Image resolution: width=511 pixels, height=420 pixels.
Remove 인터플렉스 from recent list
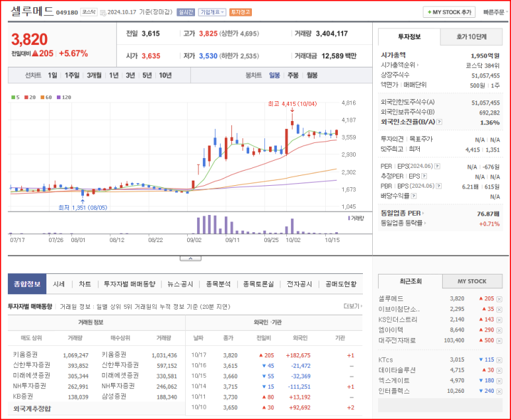[499, 391]
